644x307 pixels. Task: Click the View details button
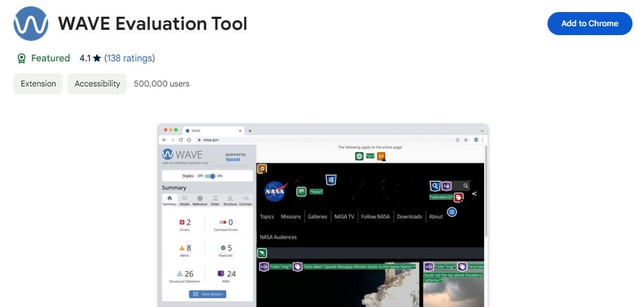click(x=208, y=294)
